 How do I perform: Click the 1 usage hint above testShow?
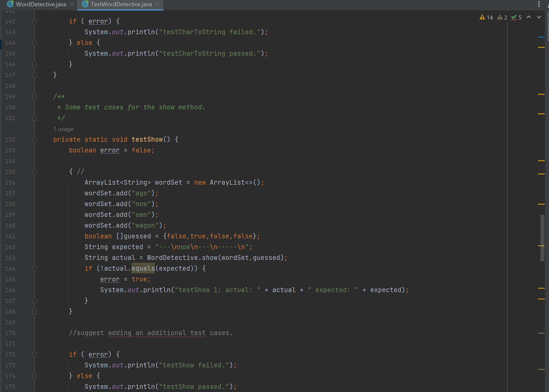coord(63,129)
